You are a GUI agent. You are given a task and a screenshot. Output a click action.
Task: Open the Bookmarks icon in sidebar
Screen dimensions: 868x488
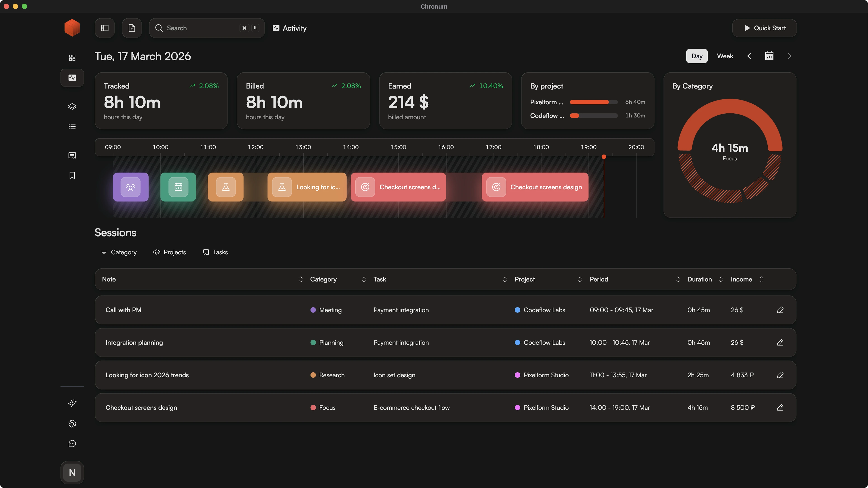coord(72,175)
